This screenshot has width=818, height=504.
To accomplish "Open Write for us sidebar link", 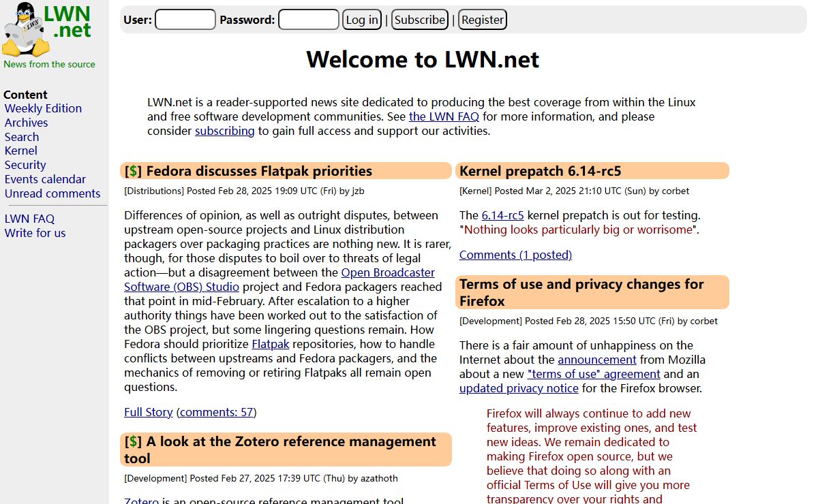I will pyautogui.click(x=35, y=233).
